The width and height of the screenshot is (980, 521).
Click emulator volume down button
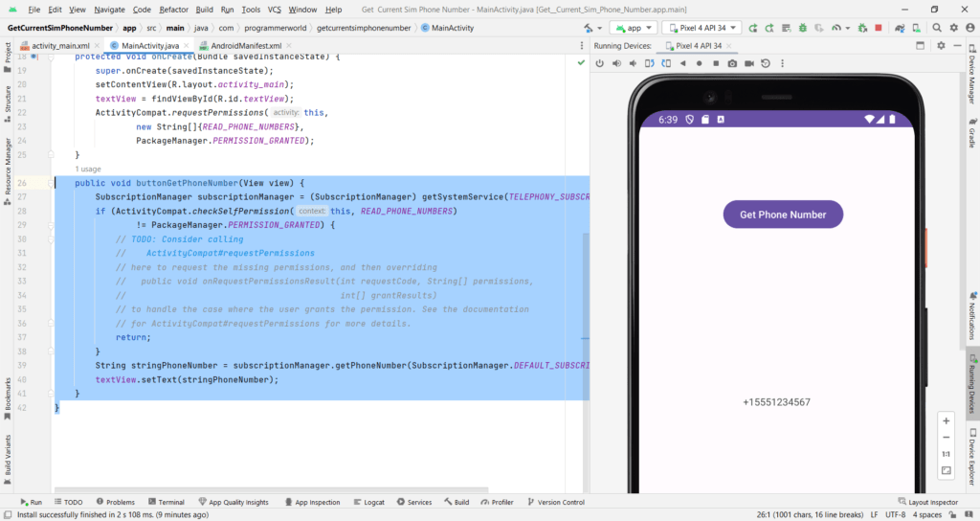633,63
